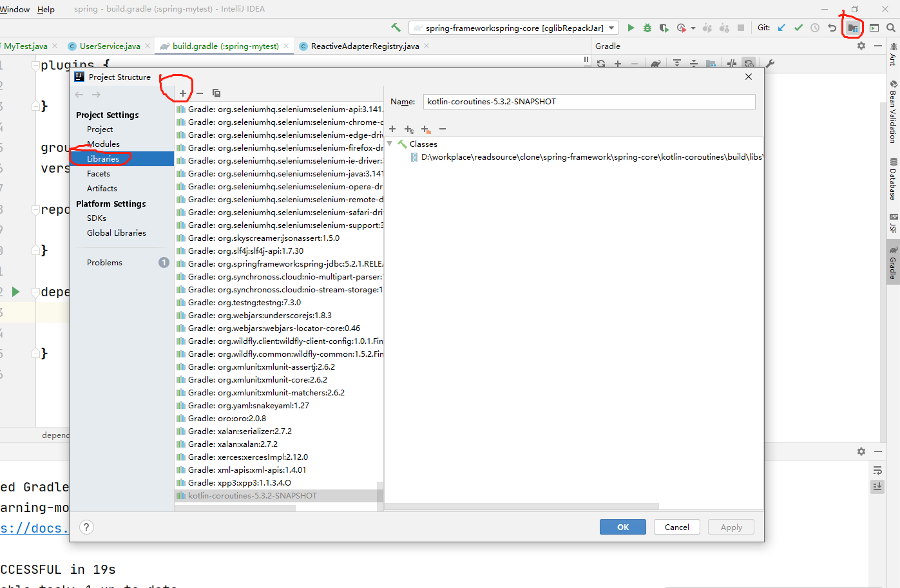Edit the library Name field
This screenshot has width=900, height=588.
589,102
